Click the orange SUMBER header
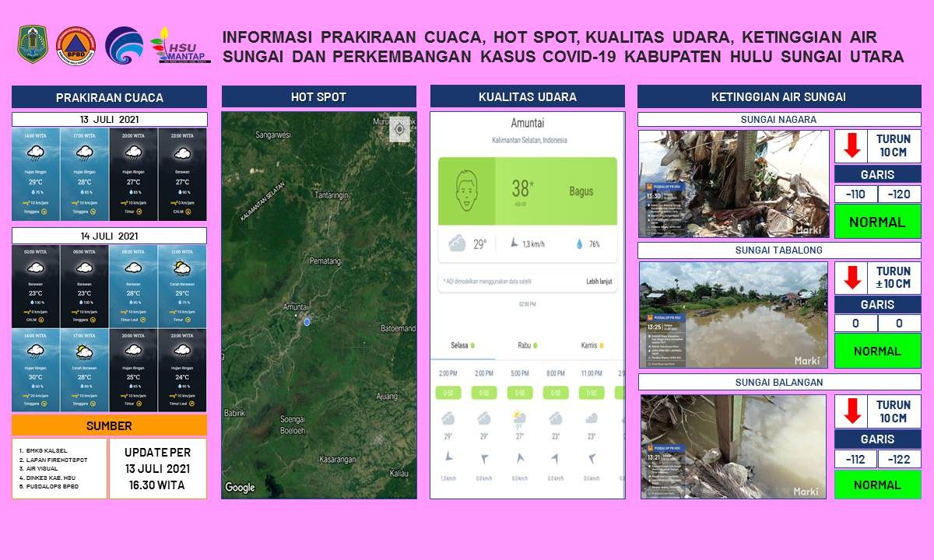 point(109,425)
